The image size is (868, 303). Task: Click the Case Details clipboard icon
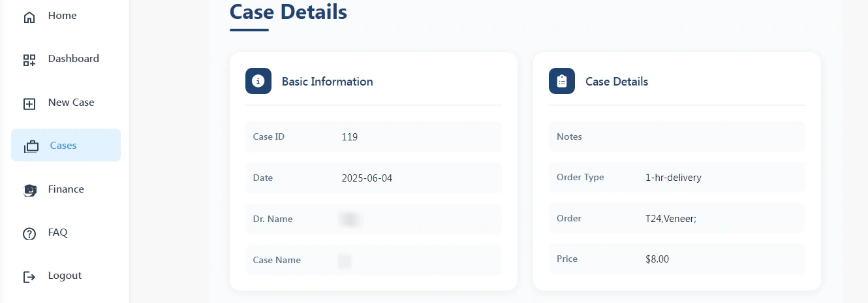(562, 81)
